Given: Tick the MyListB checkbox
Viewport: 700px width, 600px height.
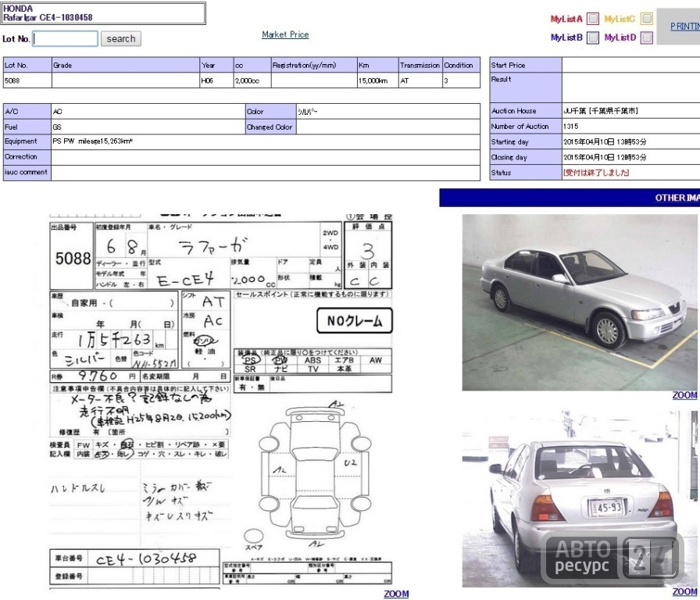Looking at the screenshot, I should (x=593, y=37).
